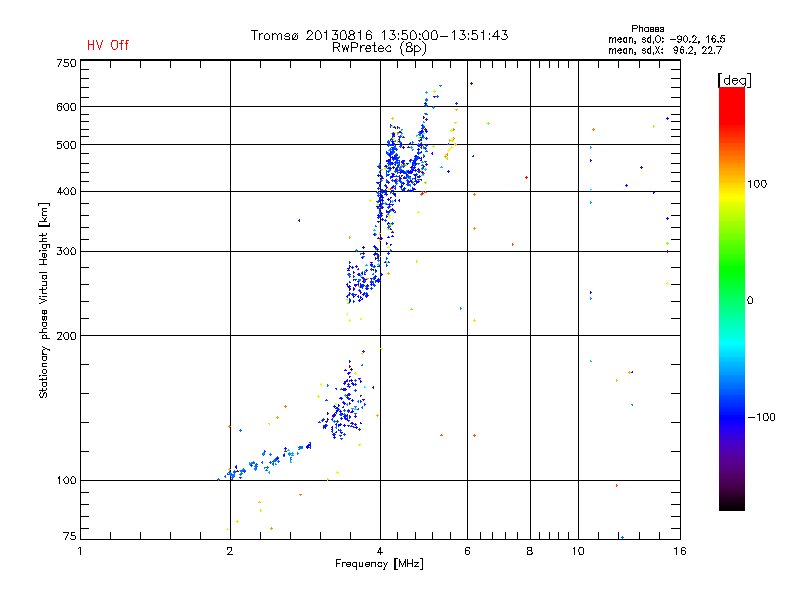Click the y-axis '75' tick label

tap(70, 536)
